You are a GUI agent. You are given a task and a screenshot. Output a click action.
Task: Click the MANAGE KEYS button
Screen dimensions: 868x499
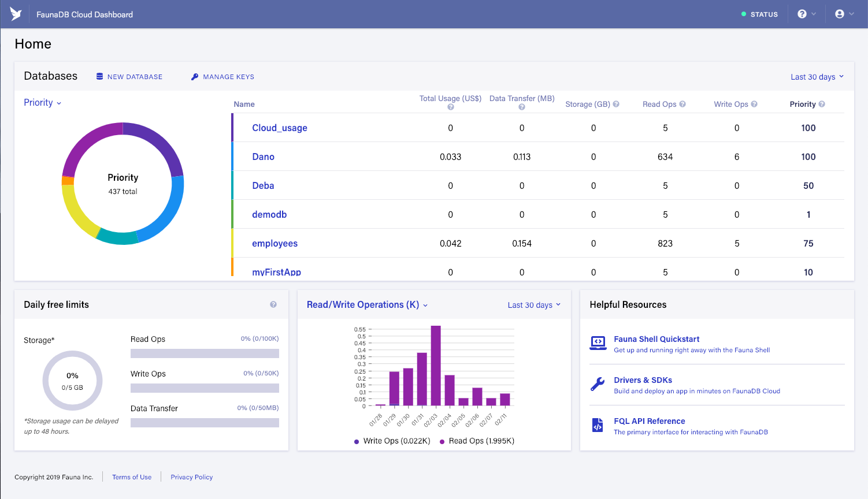coord(222,76)
